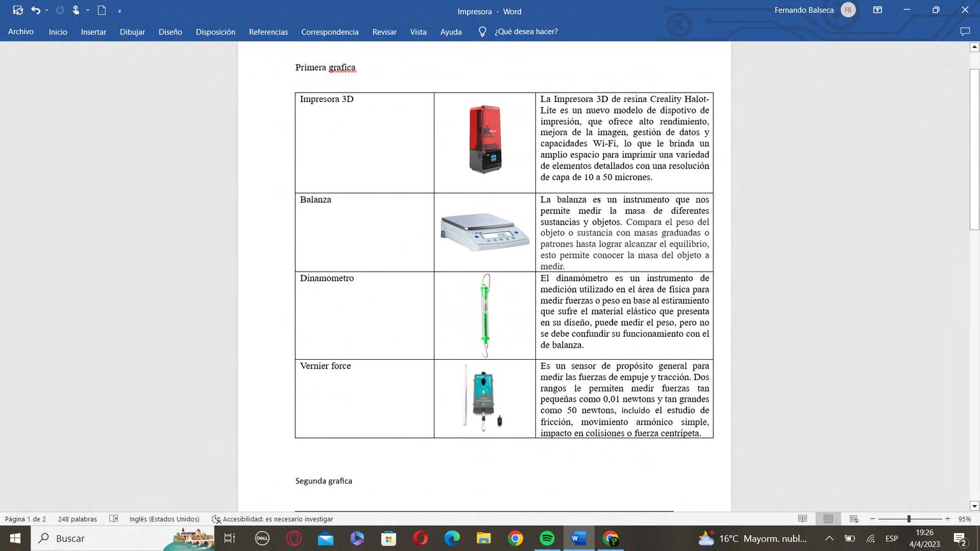
Task: Click the '¿Qué desea hacer?' search field
Action: 526,32
